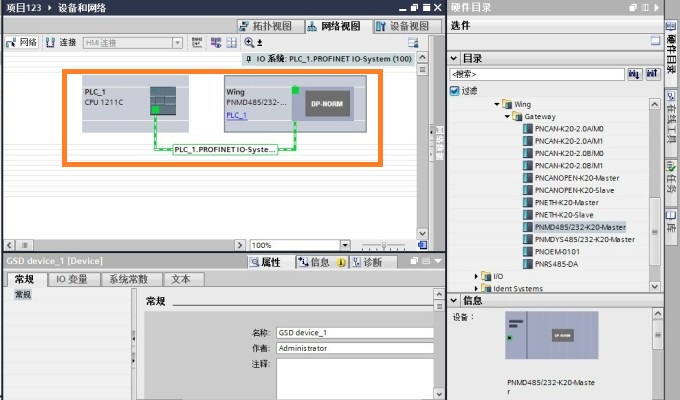This screenshot has height=400, width=680.
Task: Click the PLC_1 link under Wing device
Action: click(236, 115)
